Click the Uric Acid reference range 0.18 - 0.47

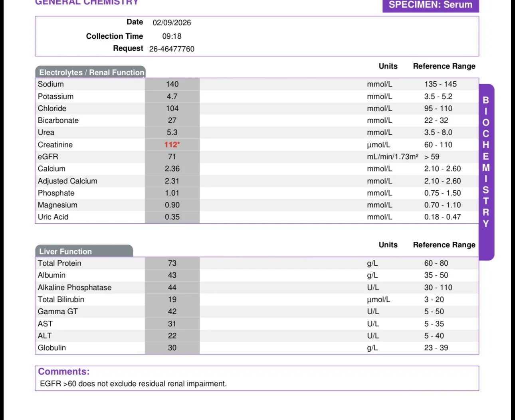(442, 217)
